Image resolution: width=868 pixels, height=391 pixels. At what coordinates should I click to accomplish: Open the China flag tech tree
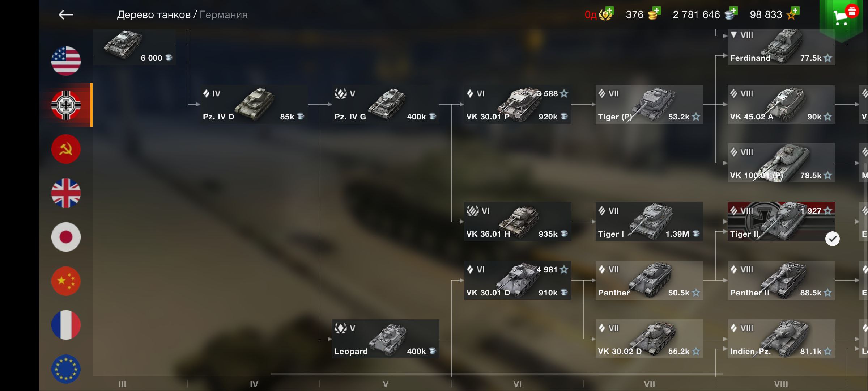pyautogui.click(x=66, y=281)
